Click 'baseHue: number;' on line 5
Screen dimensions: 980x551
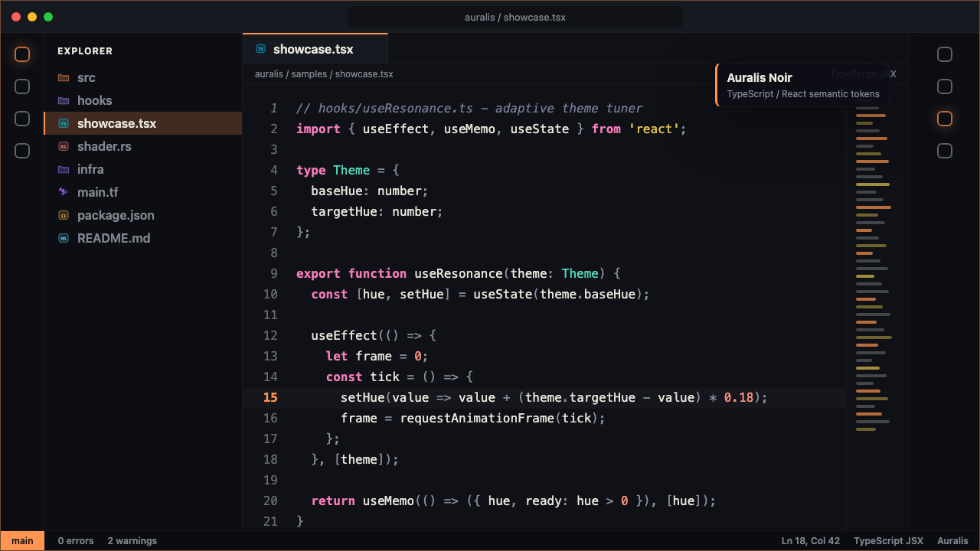point(370,191)
